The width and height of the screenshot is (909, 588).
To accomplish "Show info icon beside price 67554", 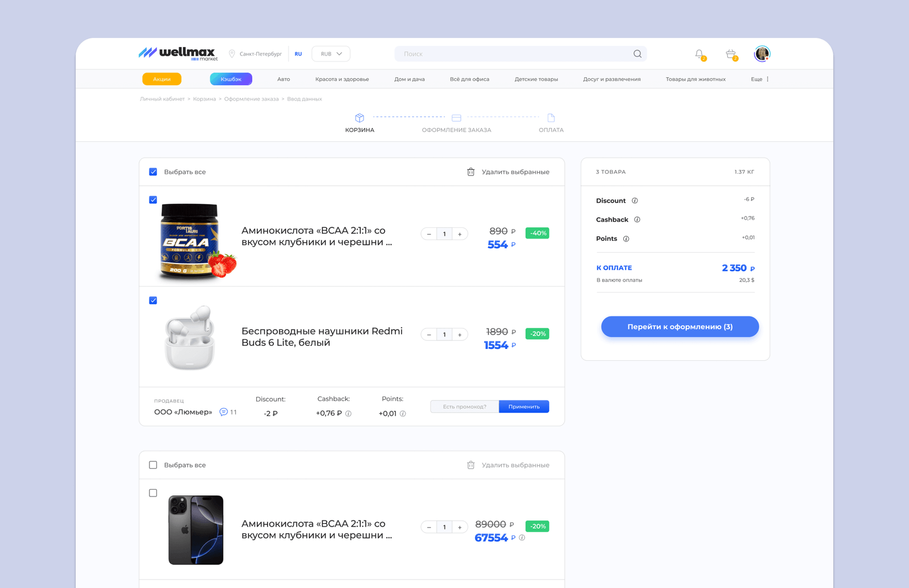I will [522, 537].
